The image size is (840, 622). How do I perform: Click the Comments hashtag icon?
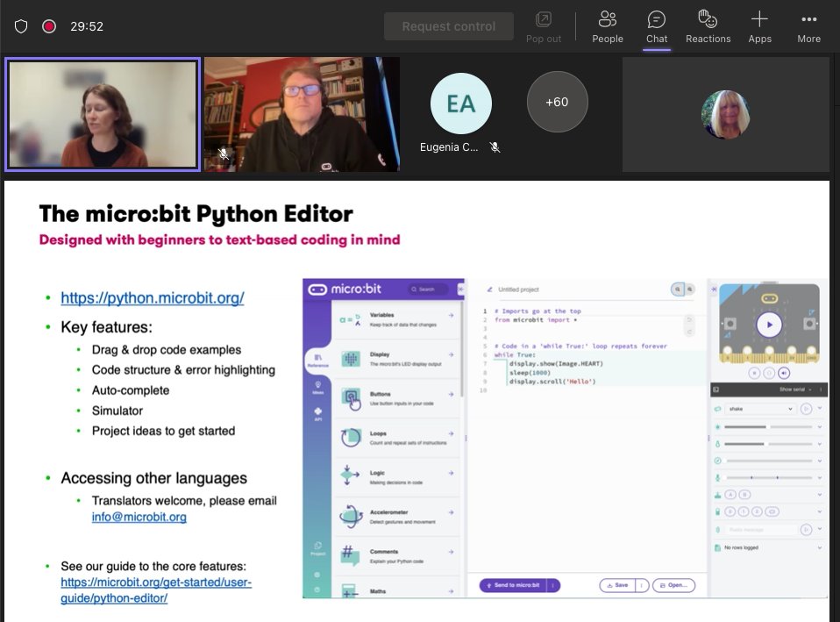pos(349,554)
